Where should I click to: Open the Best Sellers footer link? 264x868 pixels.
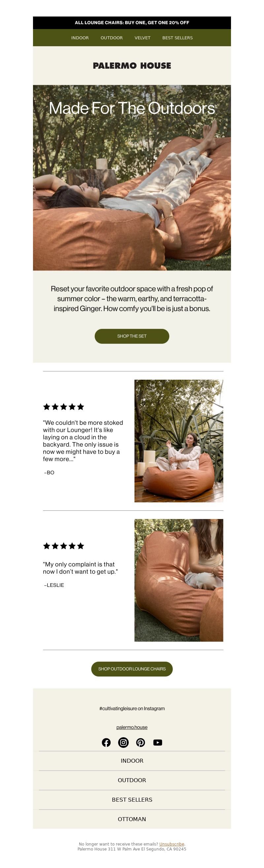(132, 800)
